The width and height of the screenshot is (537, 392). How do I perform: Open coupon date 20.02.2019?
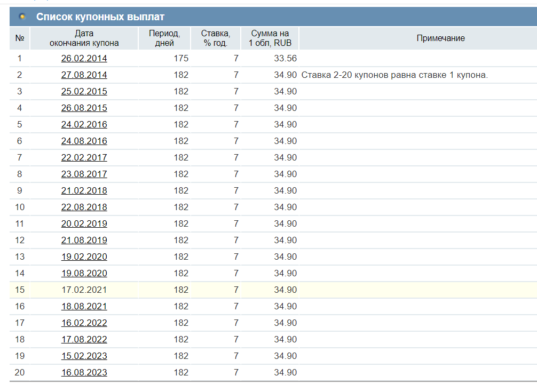pos(84,223)
